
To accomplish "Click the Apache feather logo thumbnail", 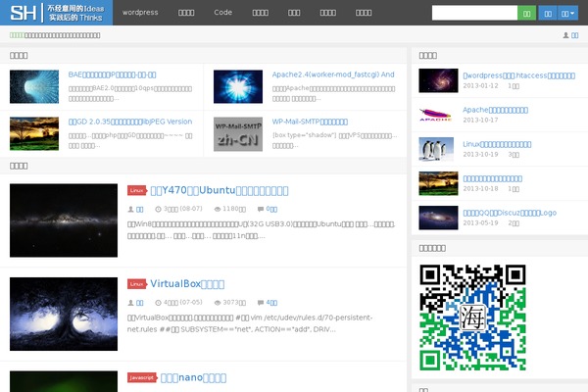I will [435, 115].
